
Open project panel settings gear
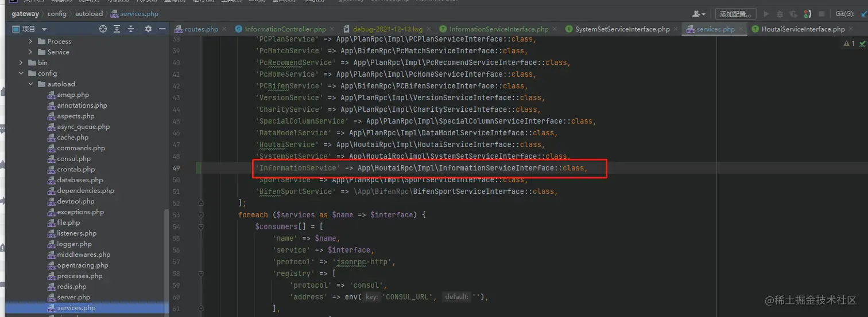(148, 29)
